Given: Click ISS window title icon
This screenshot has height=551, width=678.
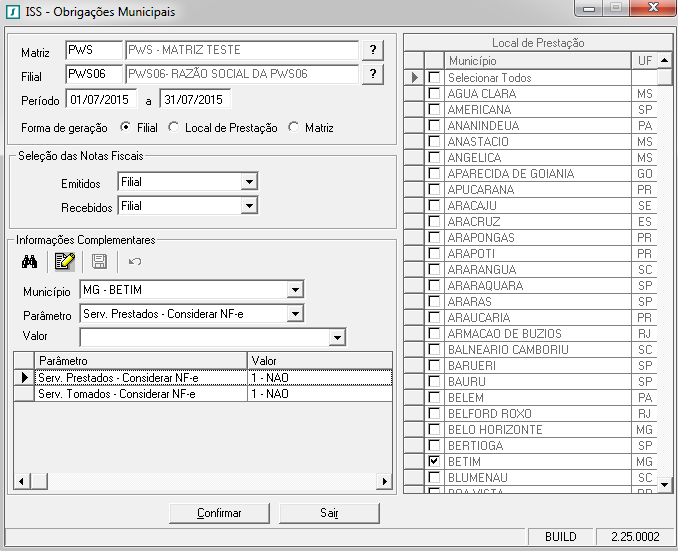Looking at the screenshot, I should (13, 12).
